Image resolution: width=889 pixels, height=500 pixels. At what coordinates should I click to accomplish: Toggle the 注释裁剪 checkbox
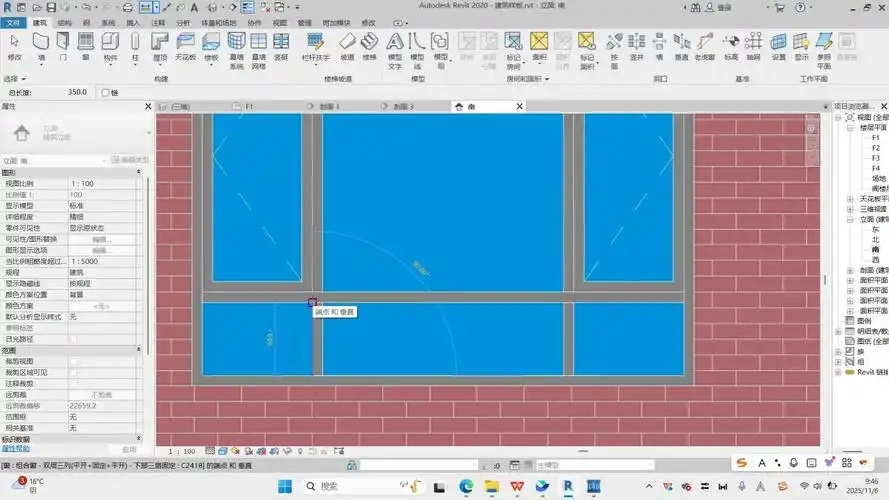(74, 384)
